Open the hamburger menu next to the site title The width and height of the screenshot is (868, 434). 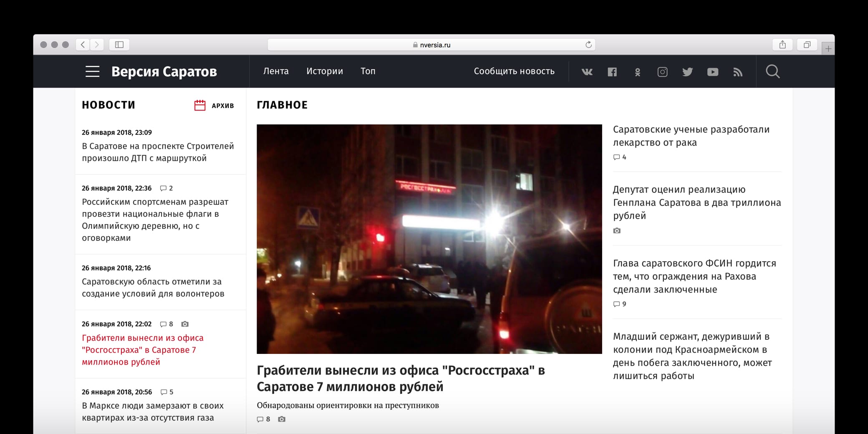pyautogui.click(x=92, y=71)
